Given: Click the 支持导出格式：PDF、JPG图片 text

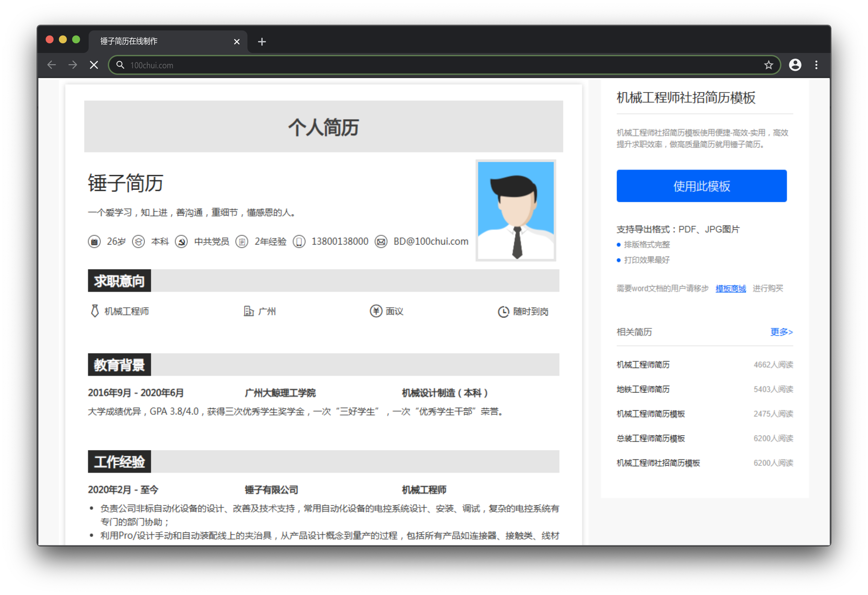Looking at the screenshot, I should (x=678, y=229).
